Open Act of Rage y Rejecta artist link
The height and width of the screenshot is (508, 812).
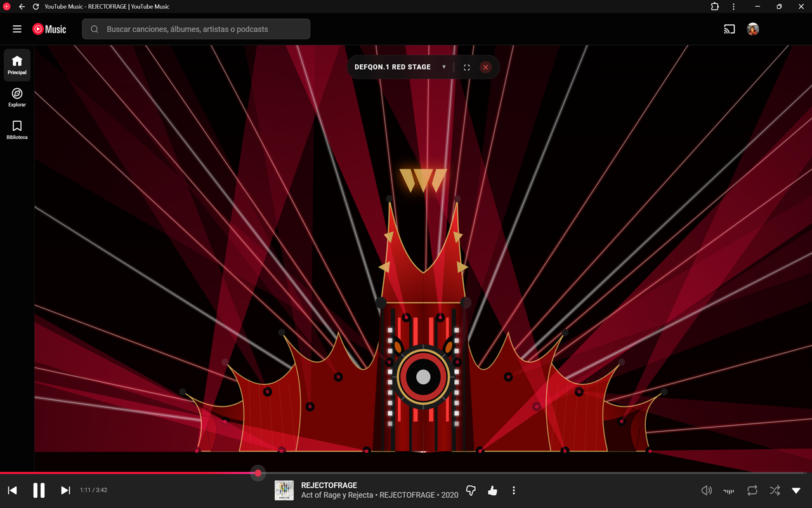click(337, 495)
